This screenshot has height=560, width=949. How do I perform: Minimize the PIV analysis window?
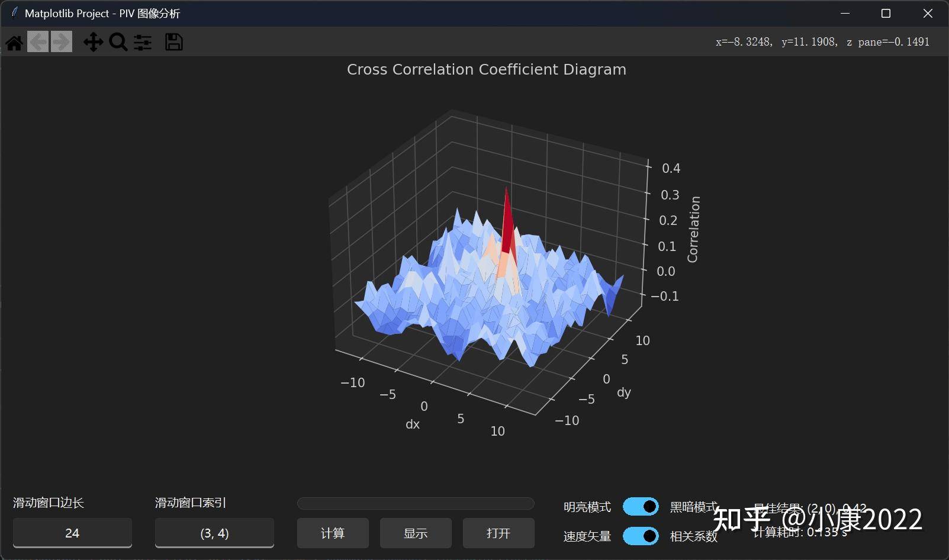pos(845,13)
